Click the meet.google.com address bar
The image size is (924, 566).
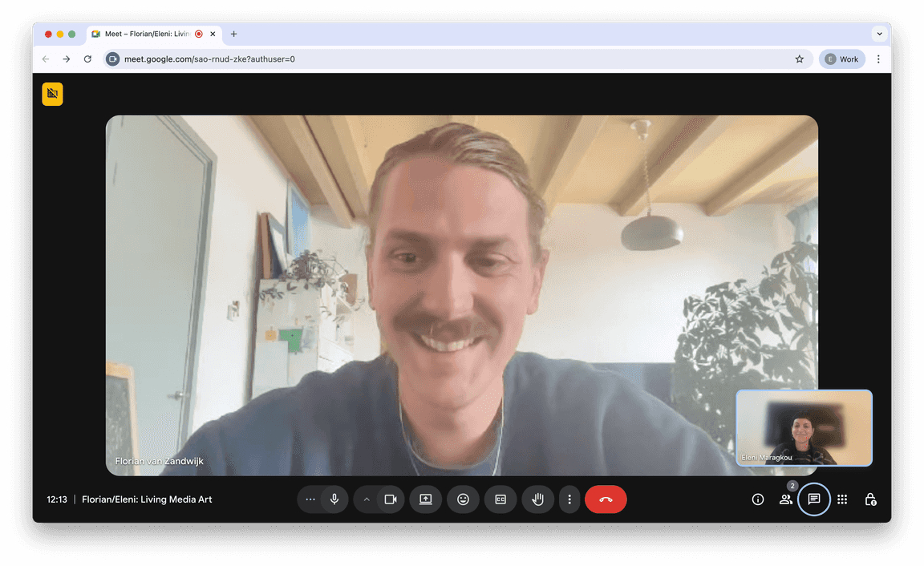(x=449, y=59)
